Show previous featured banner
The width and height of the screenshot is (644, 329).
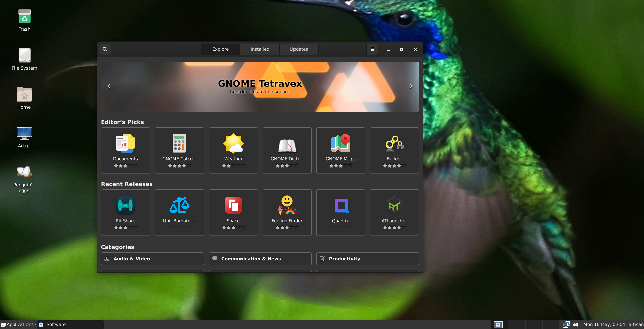pyautogui.click(x=109, y=86)
